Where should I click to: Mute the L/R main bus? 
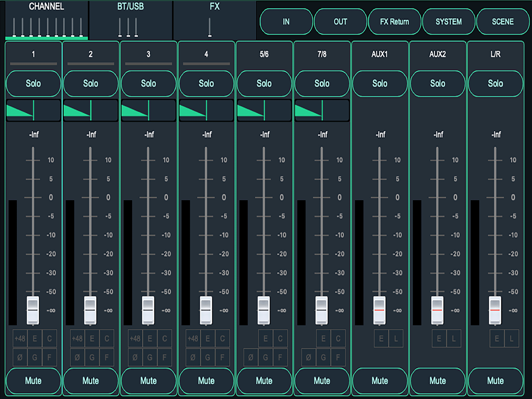point(495,381)
